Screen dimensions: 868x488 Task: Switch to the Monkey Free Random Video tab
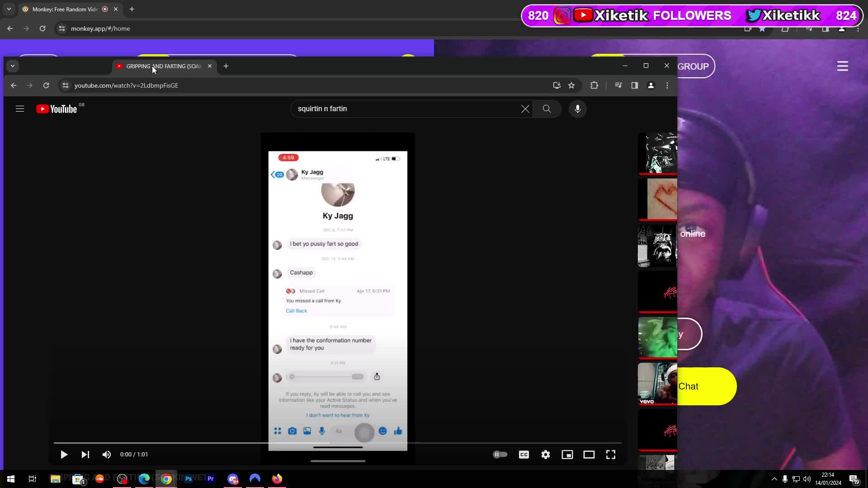tap(66, 9)
